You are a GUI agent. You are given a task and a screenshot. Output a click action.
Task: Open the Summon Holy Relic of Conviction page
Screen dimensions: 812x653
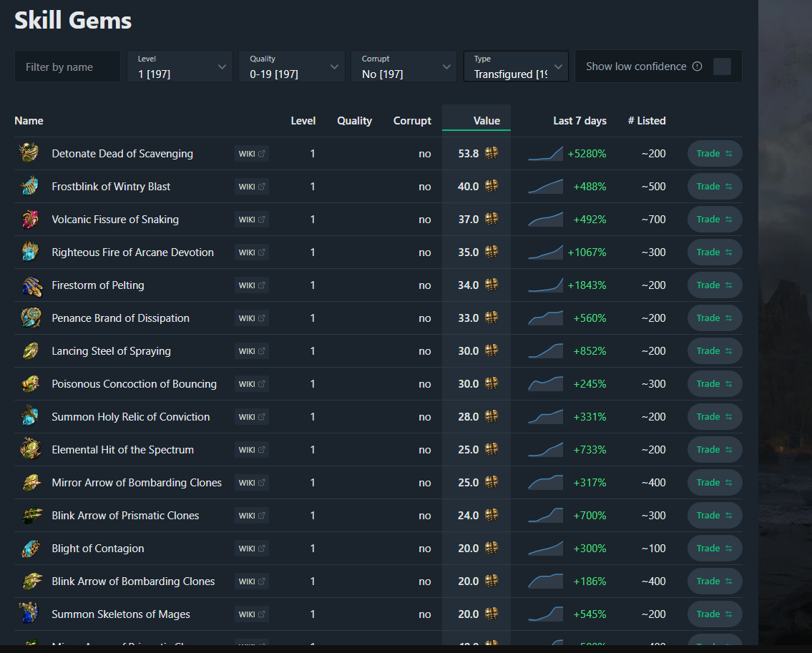130,417
